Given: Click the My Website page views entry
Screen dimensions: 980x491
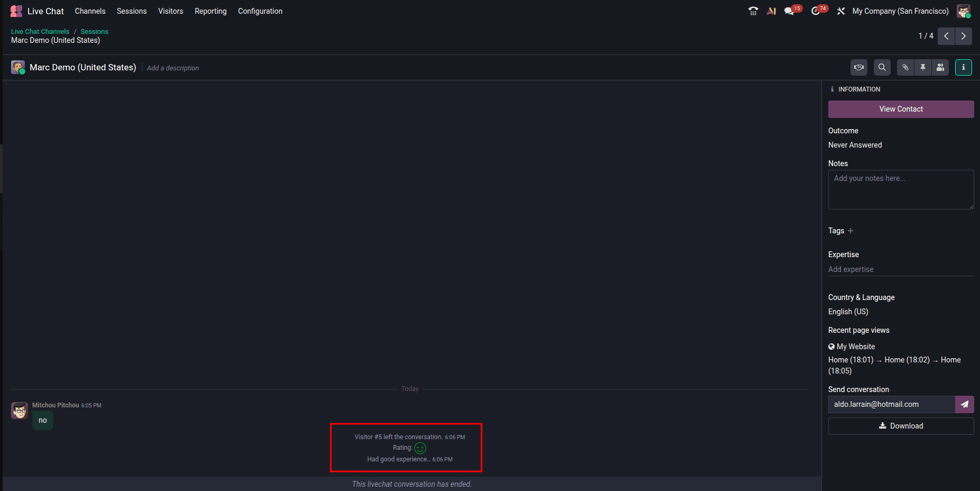Looking at the screenshot, I should click(852, 347).
